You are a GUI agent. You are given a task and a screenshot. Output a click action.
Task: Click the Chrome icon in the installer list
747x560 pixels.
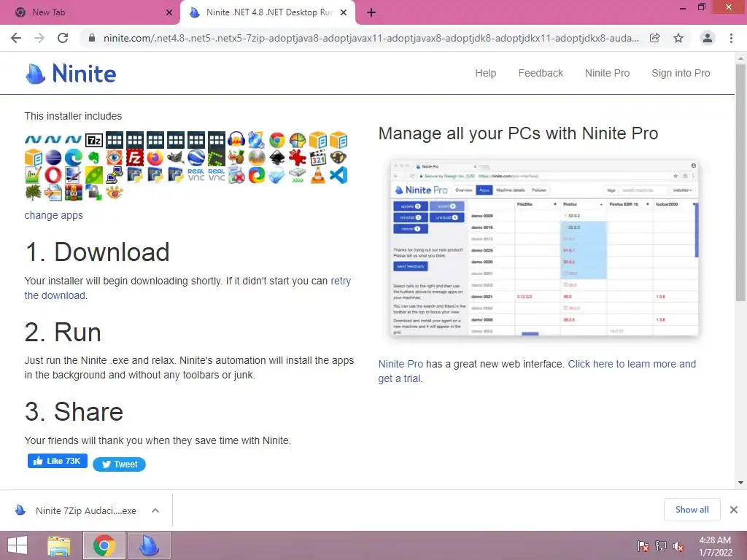[x=276, y=140]
